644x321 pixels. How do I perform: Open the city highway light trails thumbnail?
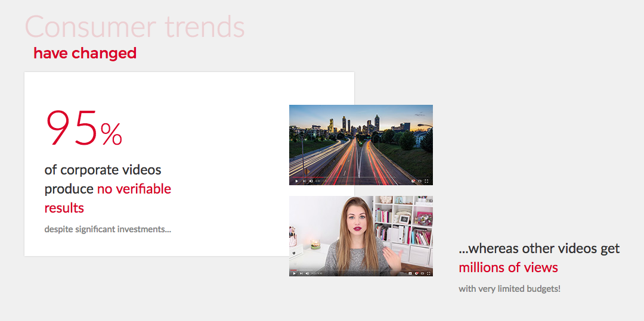tap(361, 145)
